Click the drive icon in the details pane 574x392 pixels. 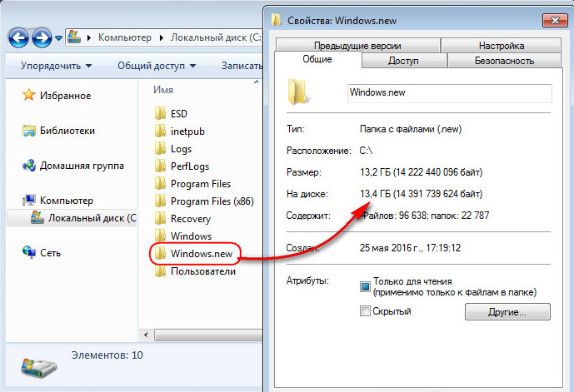tap(38, 368)
